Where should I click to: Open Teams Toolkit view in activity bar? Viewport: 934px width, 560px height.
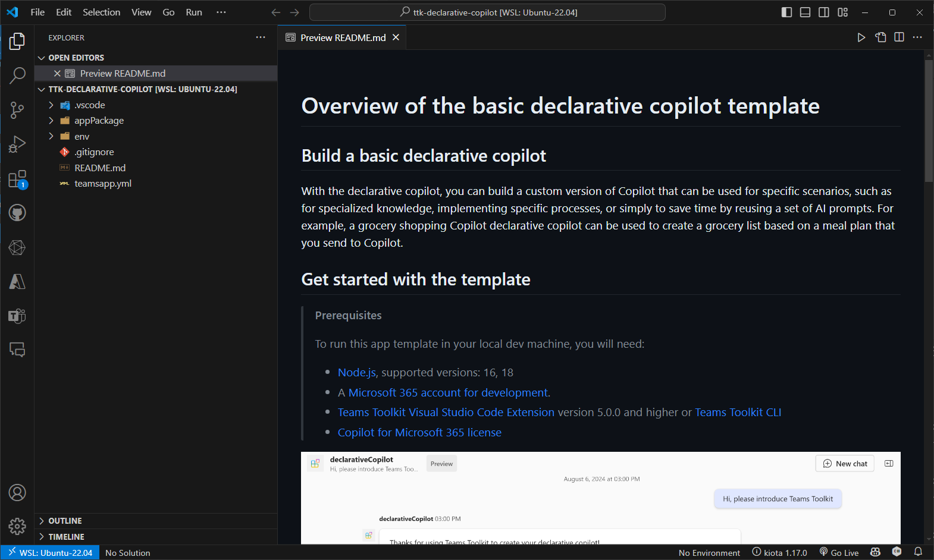coord(17,316)
